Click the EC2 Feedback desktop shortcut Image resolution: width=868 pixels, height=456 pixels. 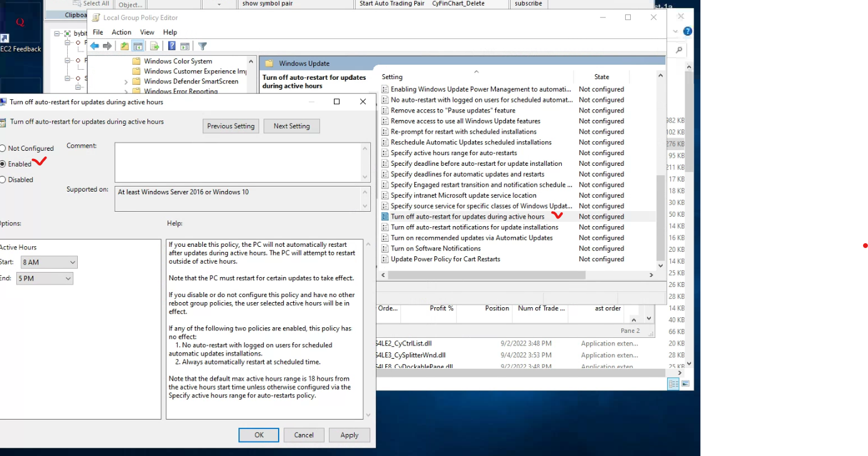pyautogui.click(x=21, y=49)
